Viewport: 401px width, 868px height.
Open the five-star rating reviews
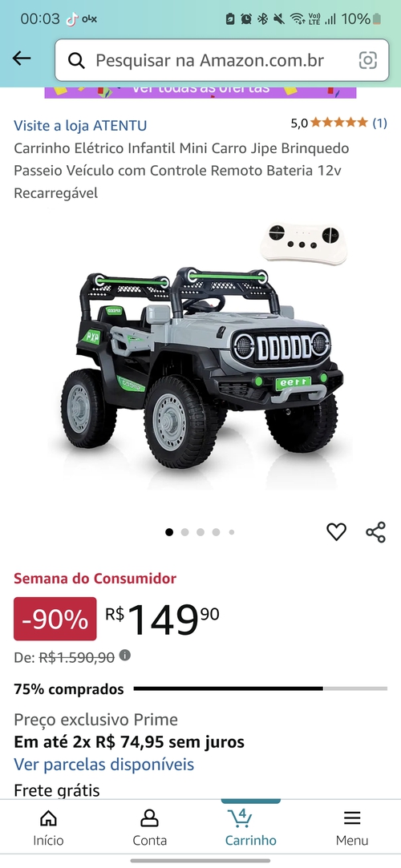pos(339,123)
